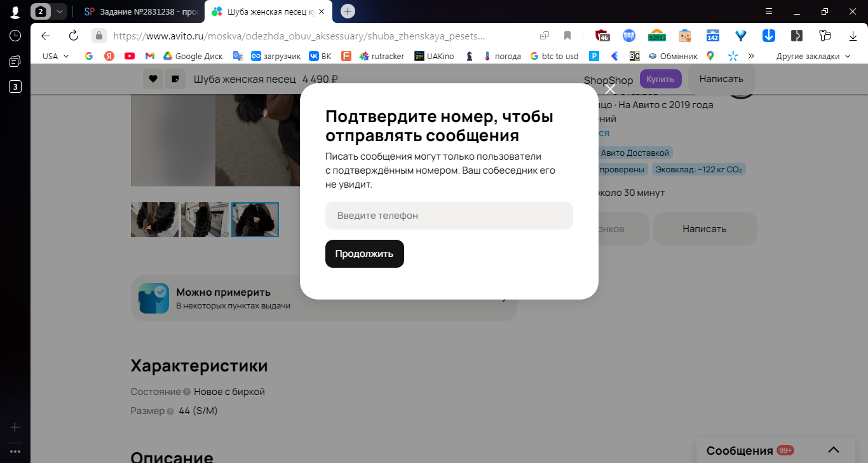Open sidebar three-dots more options

[15, 452]
